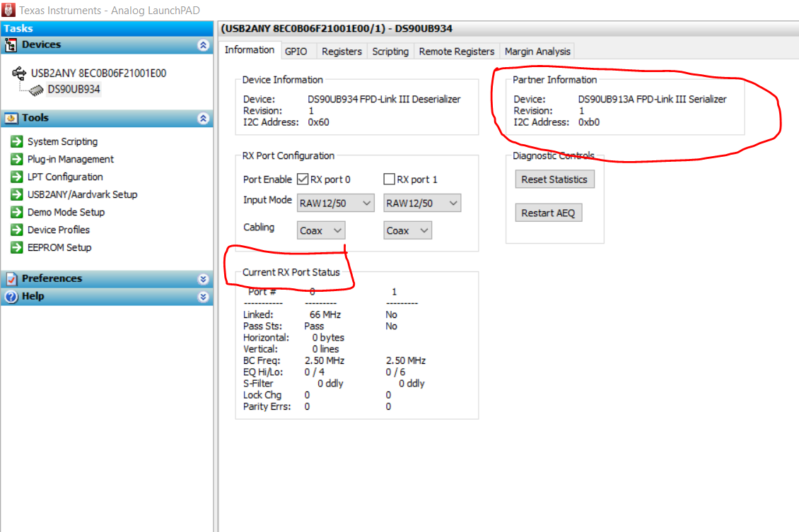This screenshot has width=799, height=532.
Task: Open the Margin Analysis tab
Action: tap(537, 52)
